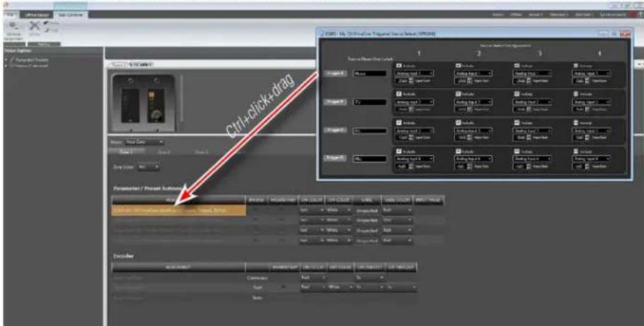Open Analog Input dropdown for Trigger A column 4

(x=592, y=73)
